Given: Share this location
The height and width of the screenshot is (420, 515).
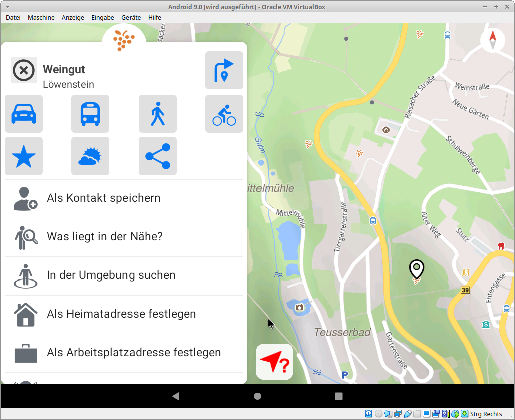Looking at the screenshot, I should [x=158, y=157].
